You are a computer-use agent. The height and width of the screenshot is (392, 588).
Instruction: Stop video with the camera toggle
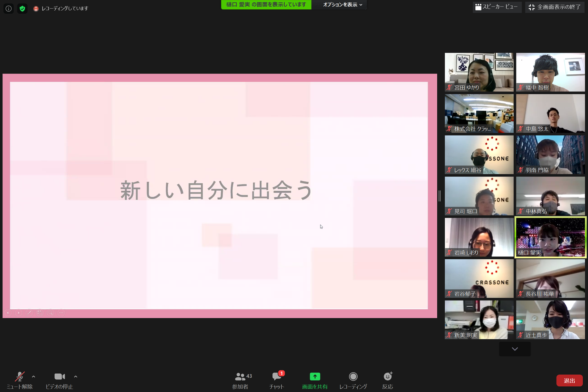(x=60, y=381)
